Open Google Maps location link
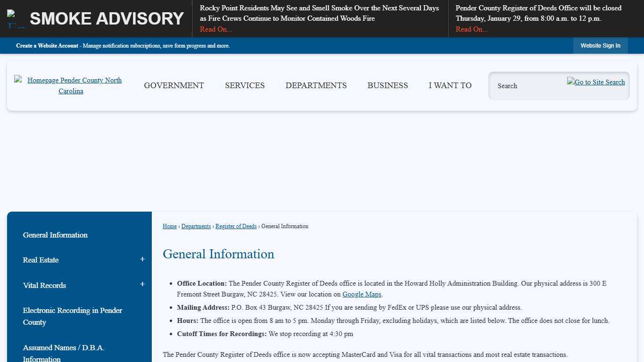The height and width of the screenshot is (362, 644). 362,294
